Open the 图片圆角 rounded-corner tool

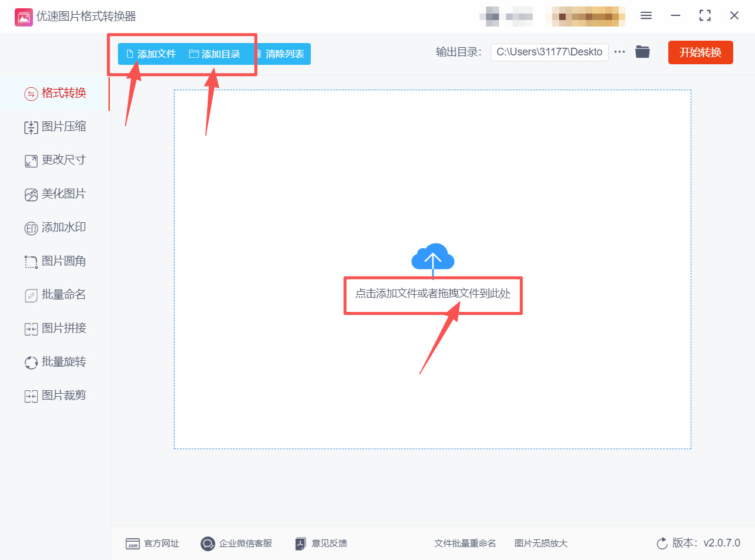pos(56,261)
